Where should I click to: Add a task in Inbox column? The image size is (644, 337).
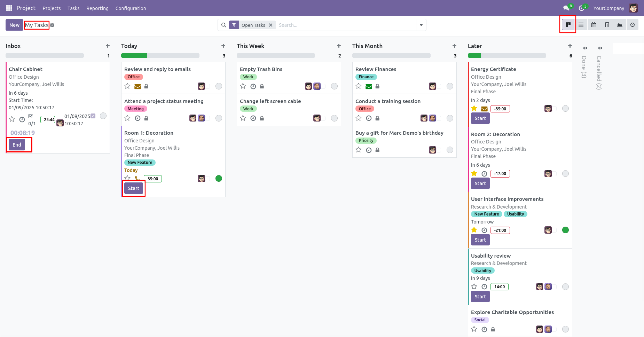[108, 46]
